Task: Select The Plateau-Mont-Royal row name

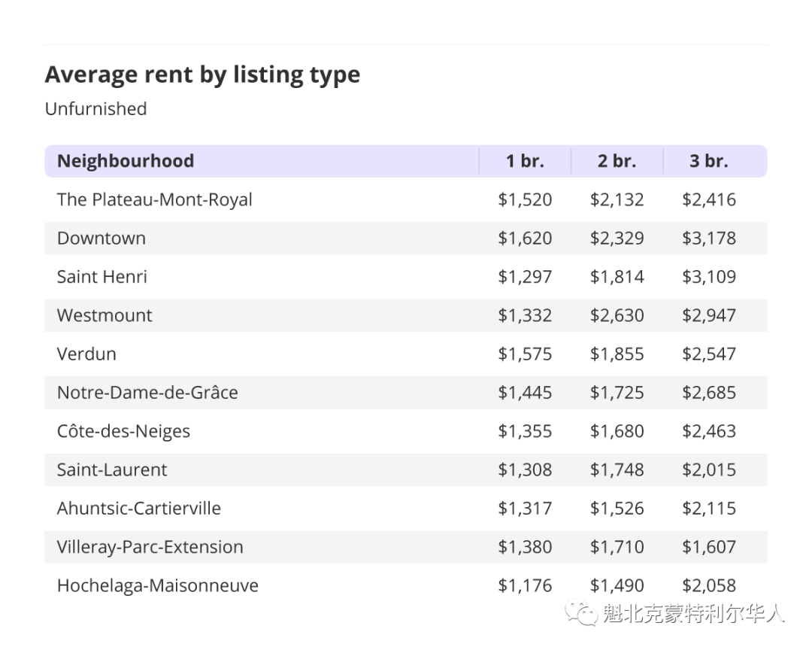Action: 154,200
